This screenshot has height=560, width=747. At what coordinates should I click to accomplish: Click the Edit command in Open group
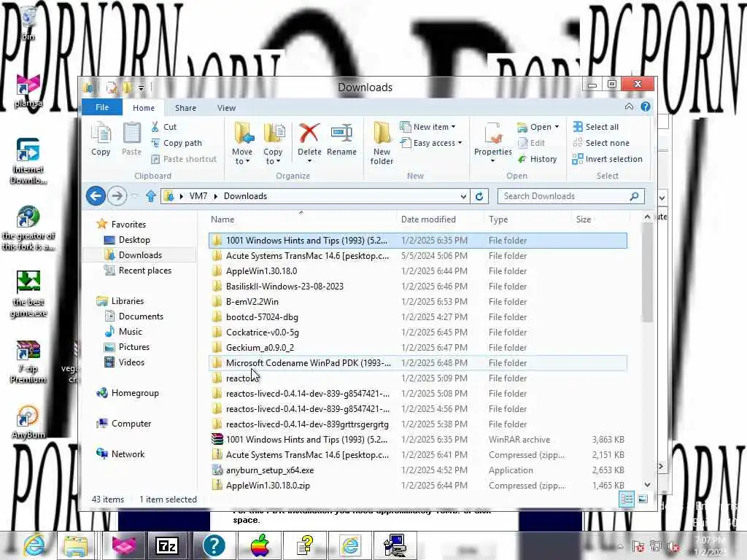click(531, 143)
